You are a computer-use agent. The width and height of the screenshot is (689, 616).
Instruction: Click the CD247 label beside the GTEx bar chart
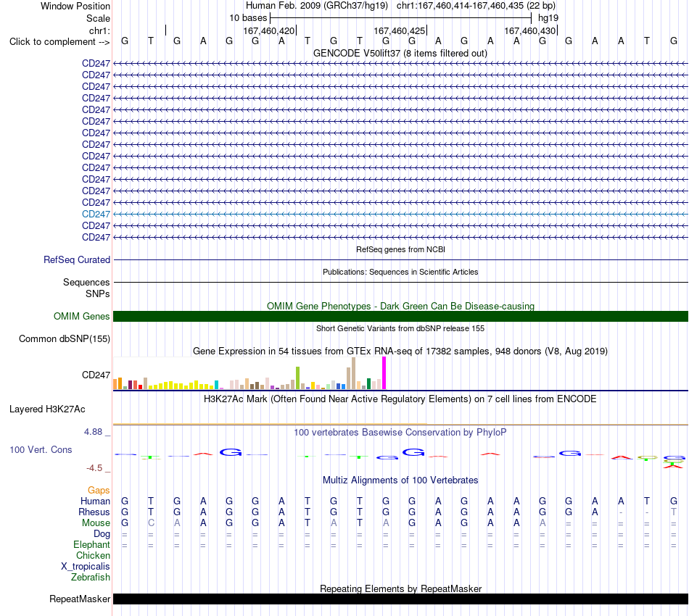point(96,375)
